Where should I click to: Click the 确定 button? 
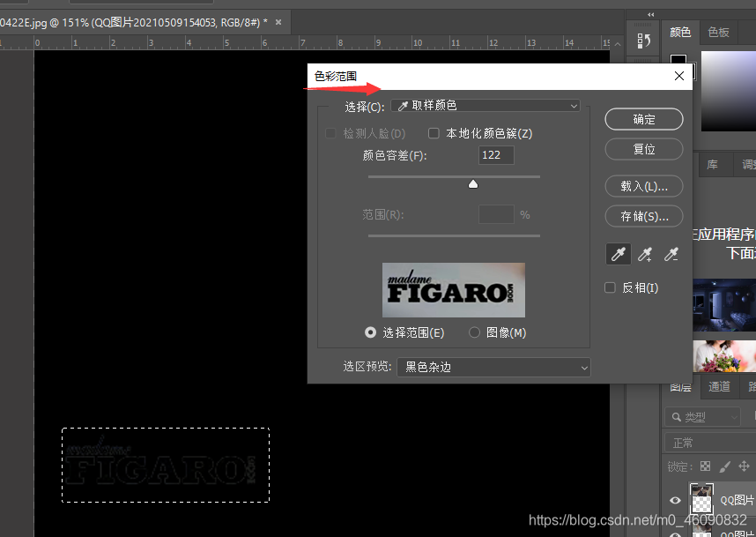(x=644, y=119)
